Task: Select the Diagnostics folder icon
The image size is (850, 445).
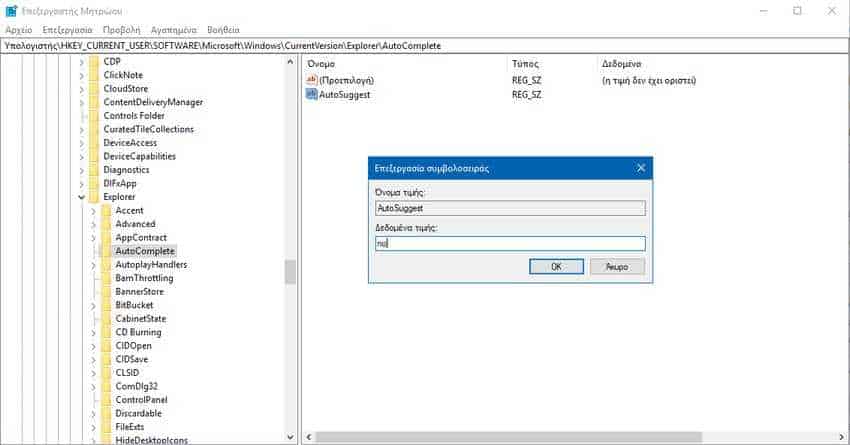Action: point(94,170)
